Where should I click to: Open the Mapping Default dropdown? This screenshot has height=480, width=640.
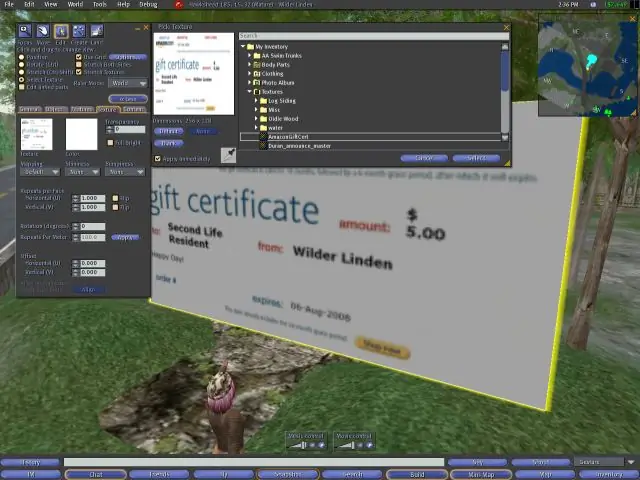(x=40, y=172)
